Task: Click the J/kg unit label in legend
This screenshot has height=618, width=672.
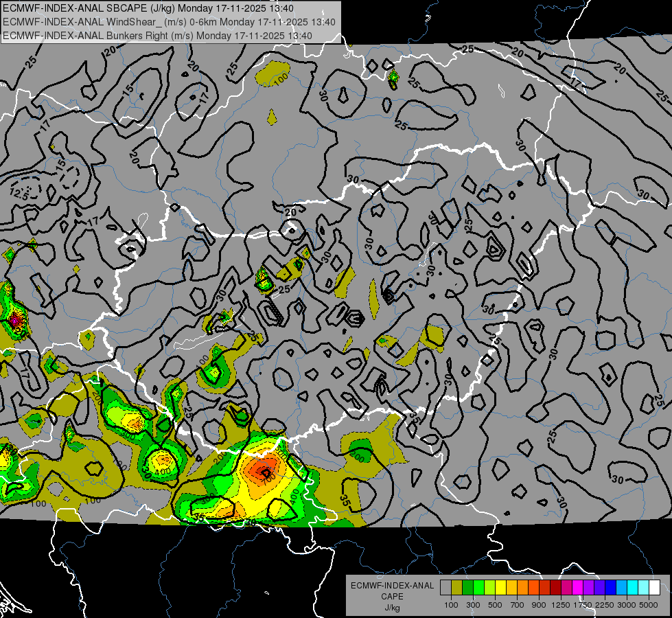Action: [x=392, y=608]
